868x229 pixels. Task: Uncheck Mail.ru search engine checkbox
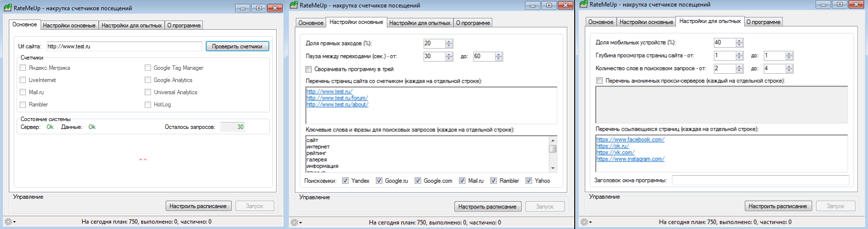[462, 181]
